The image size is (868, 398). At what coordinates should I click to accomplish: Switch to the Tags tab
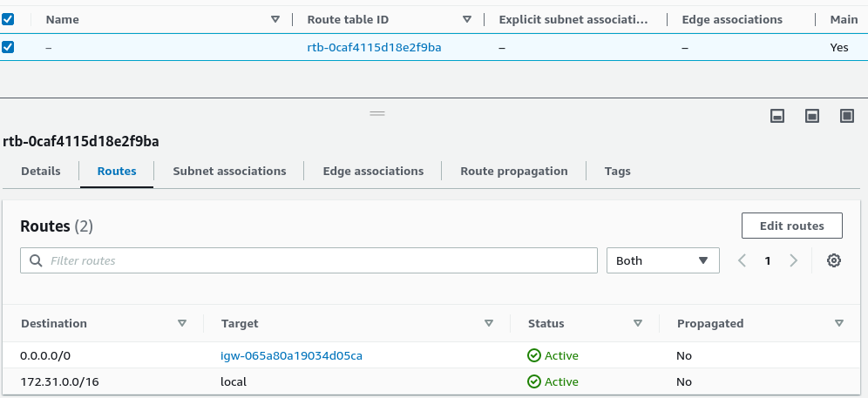(x=617, y=171)
